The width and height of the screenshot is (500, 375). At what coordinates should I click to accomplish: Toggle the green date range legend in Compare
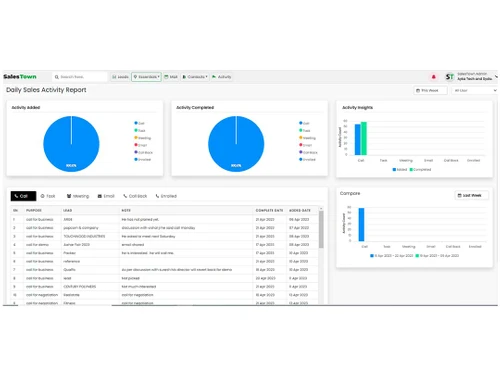[437, 256]
